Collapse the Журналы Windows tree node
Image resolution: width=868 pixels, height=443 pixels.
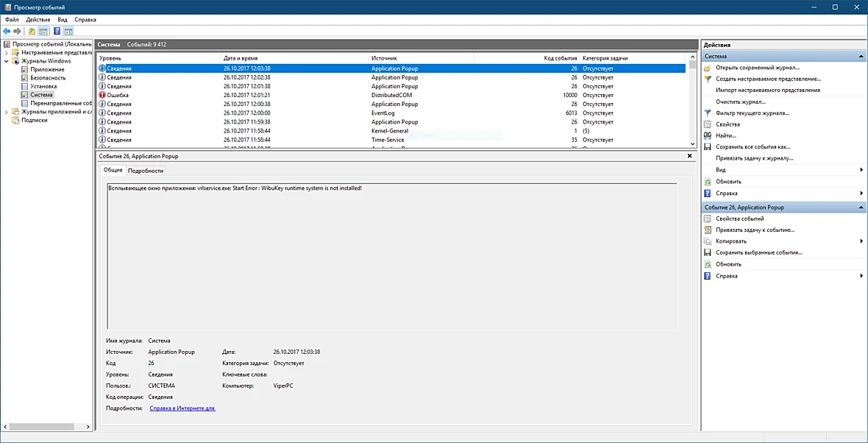(6, 61)
